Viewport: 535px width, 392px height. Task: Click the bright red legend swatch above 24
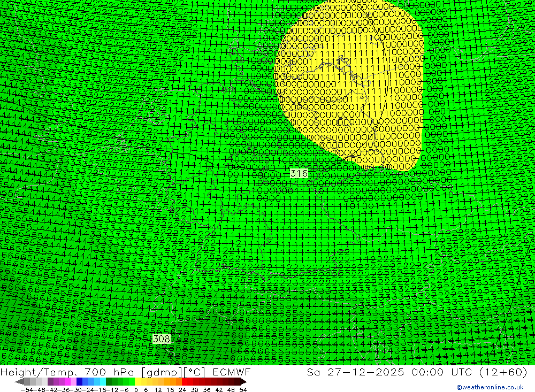pos(185,381)
